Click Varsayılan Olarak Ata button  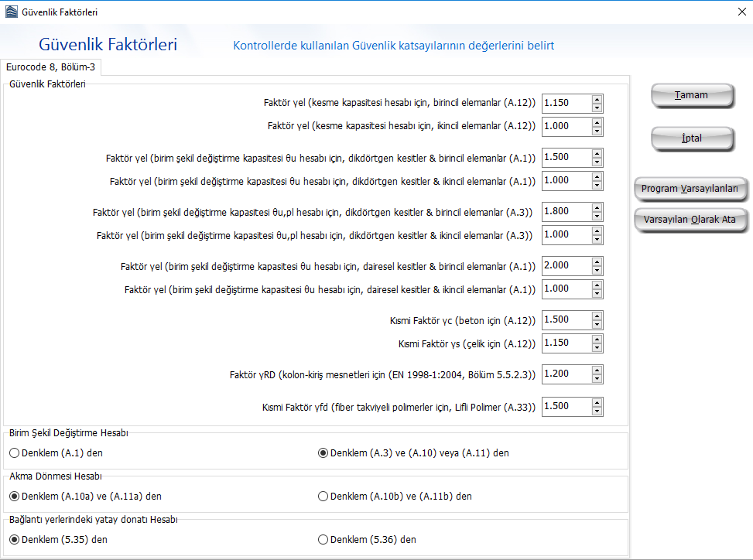point(690,220)
